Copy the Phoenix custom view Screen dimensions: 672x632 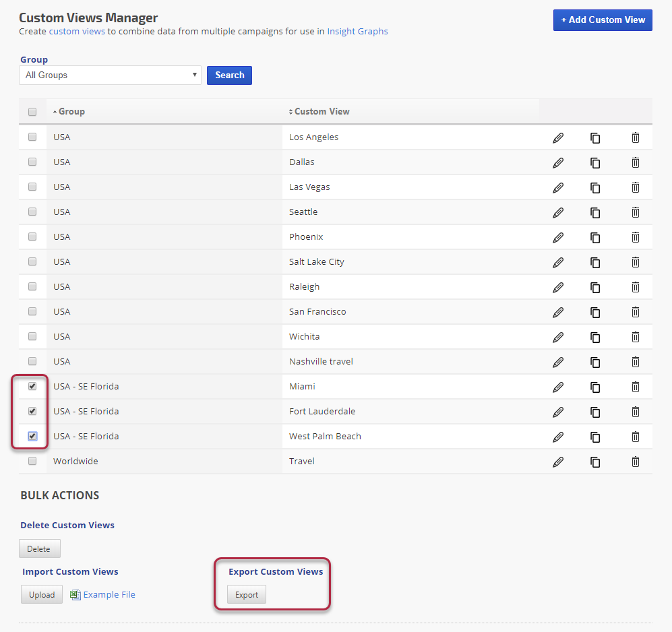(x=595, y=237)
